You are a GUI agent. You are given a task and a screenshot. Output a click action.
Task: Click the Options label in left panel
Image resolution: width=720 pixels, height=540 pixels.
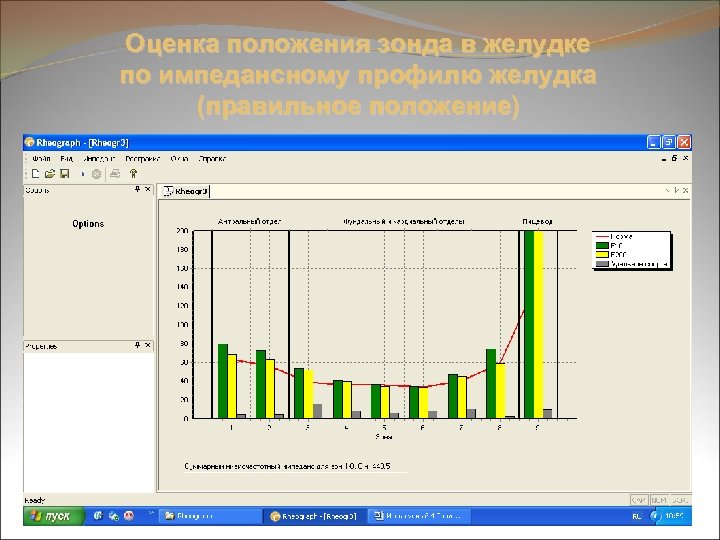[88, 224]
